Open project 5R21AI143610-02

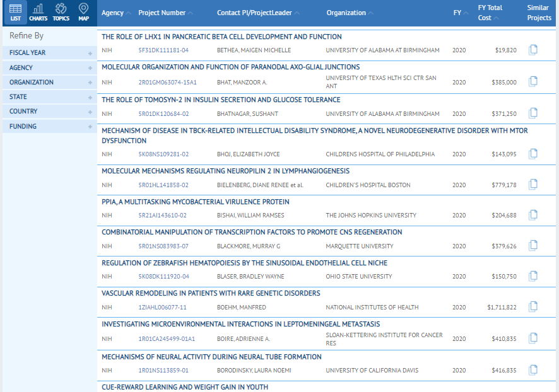[163, 216]
